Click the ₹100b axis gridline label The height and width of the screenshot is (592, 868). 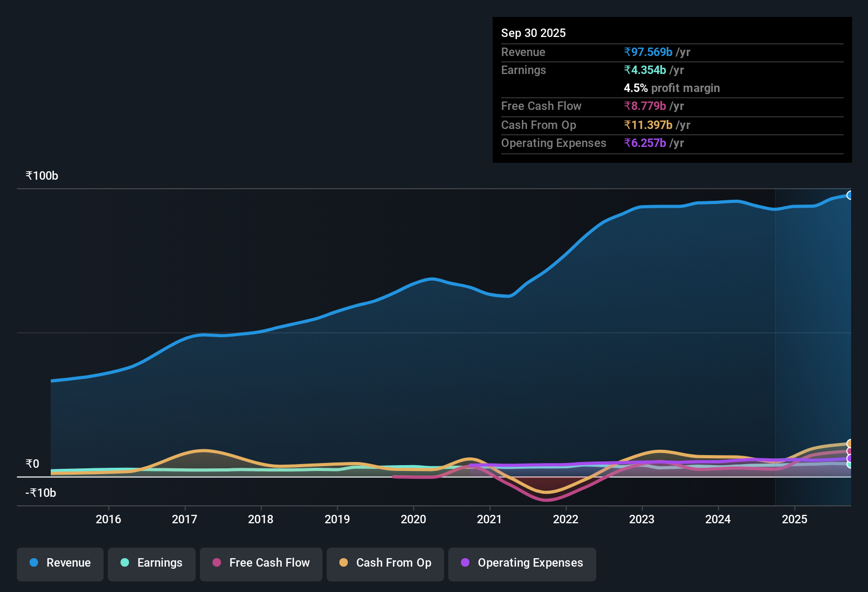(x=41, y=175)
